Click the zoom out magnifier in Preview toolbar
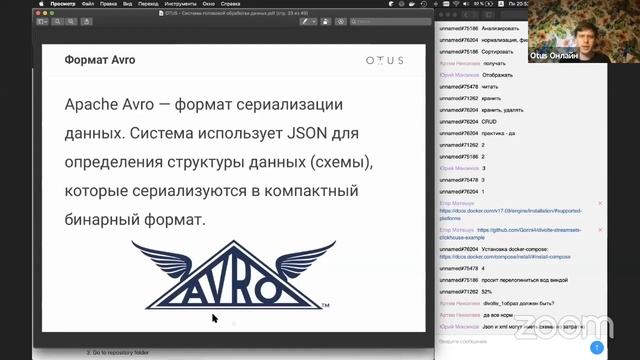The image size is (640, 360). click(x=58, y=22)
